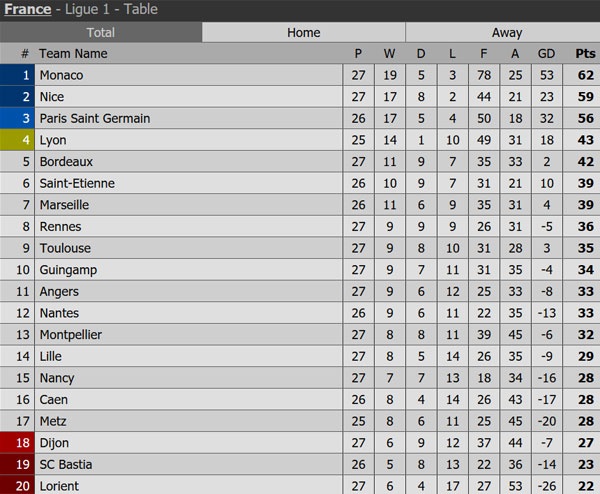Click the Dijon team name
Viewport: 600px width, 494px height.
(x=54, y=442)
